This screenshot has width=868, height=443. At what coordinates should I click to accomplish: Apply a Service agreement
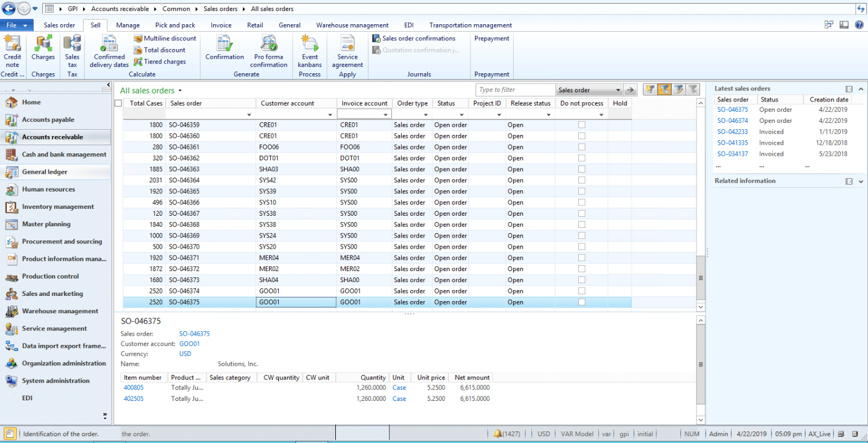click(x=347, y=52)
